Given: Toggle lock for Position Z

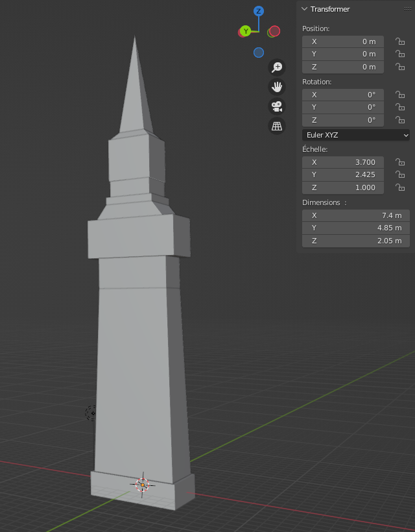Looking at the screenshot, I should pyautogui.click(x=400, y=67).
